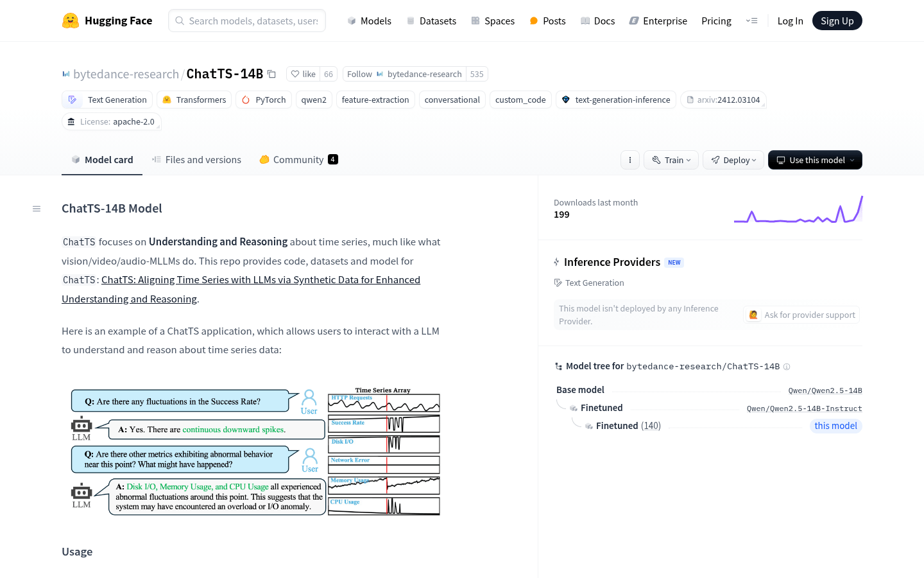
Task: Click the model tree info icon
Action: [x=787, y=367]
